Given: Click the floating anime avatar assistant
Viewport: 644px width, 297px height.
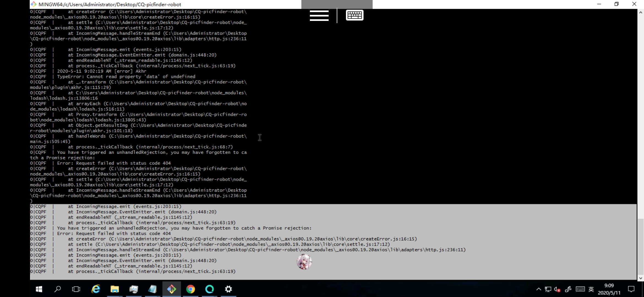Looking at the screenshot, I should (x=304, y=262).
